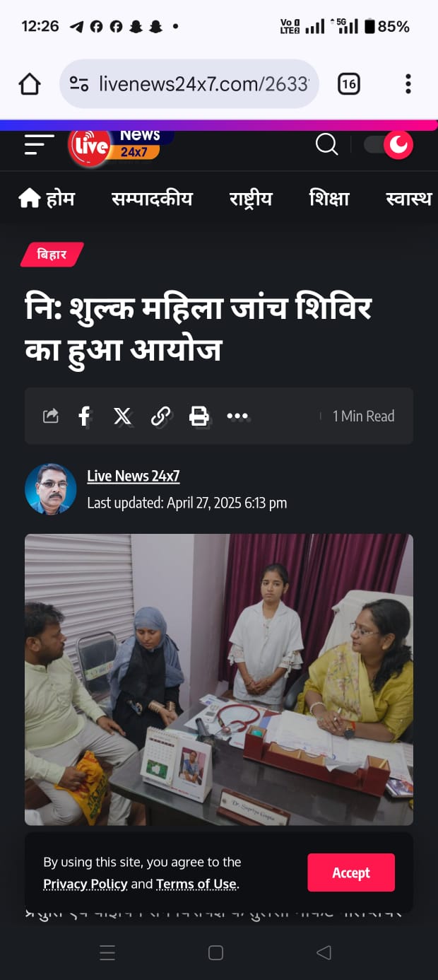Accept the privacy policy notice
The height and width of the screenshot is (980, 438).
click(x=351, y=873)
